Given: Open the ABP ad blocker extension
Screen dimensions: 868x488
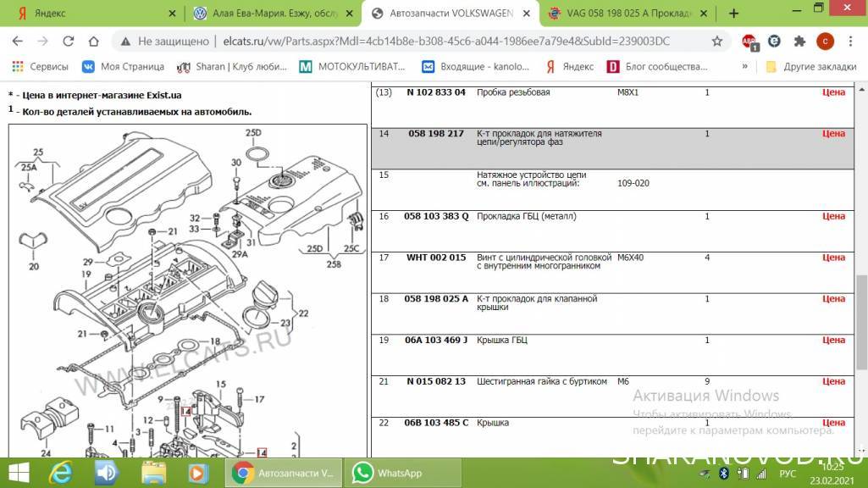Looking at the screenshot, I should point(749,41).
